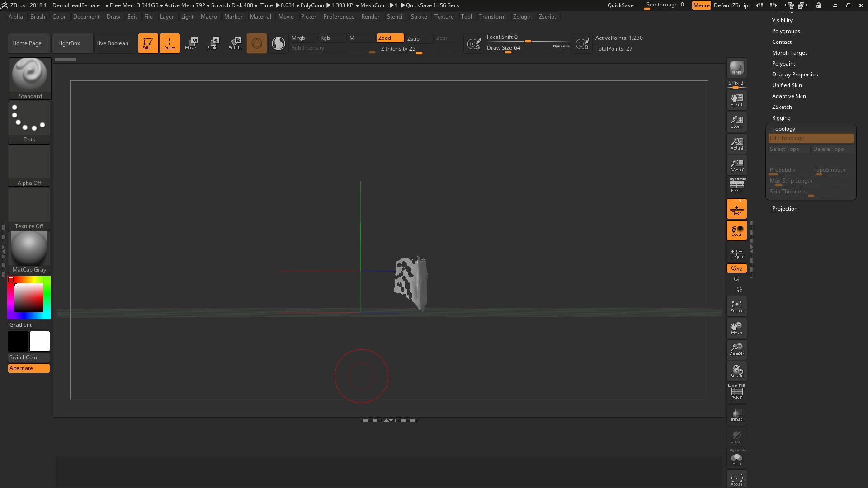Expand the Adaptive Skin subpalette
Screen dimensions: 868x488
[789, 96]
